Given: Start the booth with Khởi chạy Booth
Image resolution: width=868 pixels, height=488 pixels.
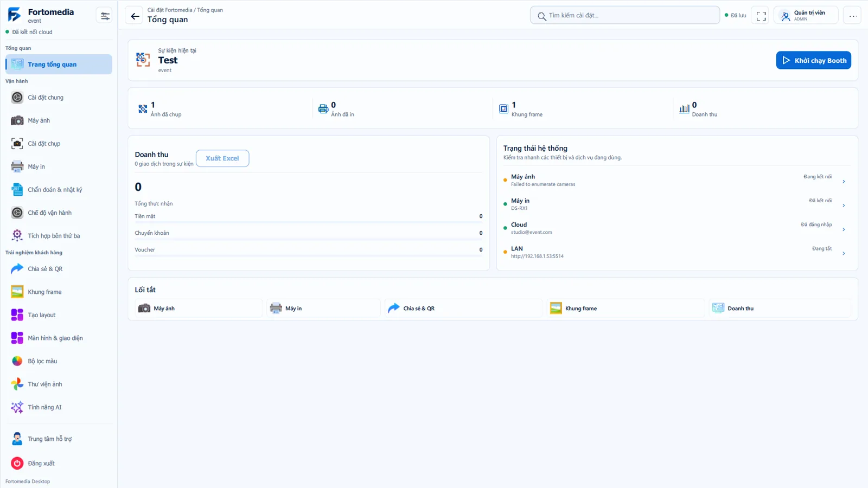Looking at the screenshot, I should (x=813, y=60).
